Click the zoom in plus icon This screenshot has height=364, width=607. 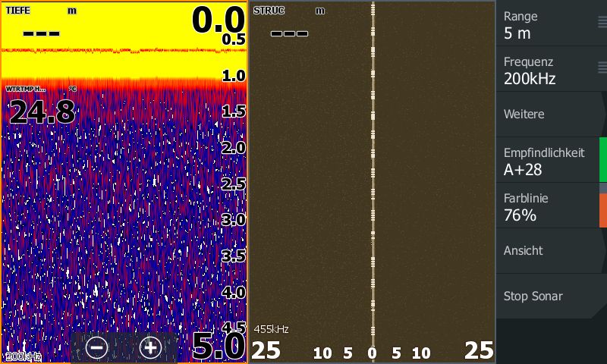pos(150,347)
